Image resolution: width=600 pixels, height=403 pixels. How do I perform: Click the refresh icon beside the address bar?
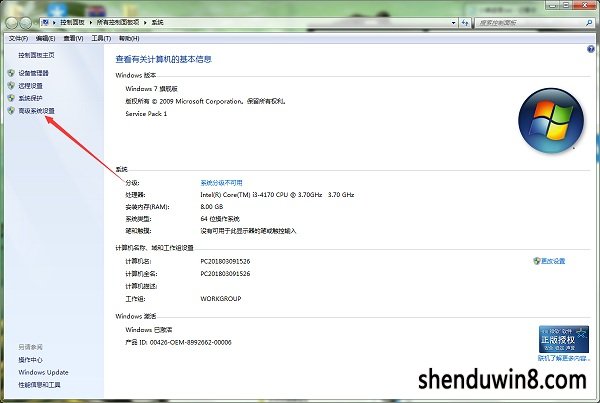coord(465,23)
